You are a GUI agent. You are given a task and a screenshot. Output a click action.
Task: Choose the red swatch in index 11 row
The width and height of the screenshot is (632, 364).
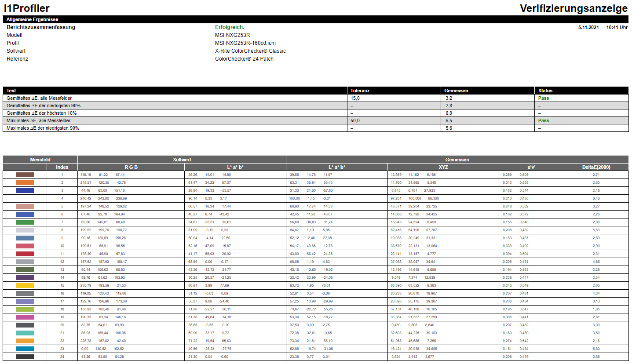pos(25,254)
